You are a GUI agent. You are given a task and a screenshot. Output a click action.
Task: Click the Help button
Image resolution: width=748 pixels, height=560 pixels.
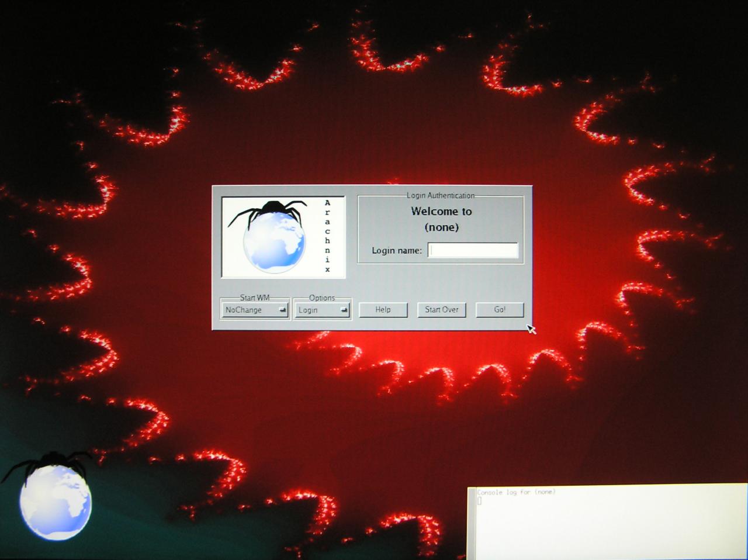pyautogui.click(x=383, y=310)
